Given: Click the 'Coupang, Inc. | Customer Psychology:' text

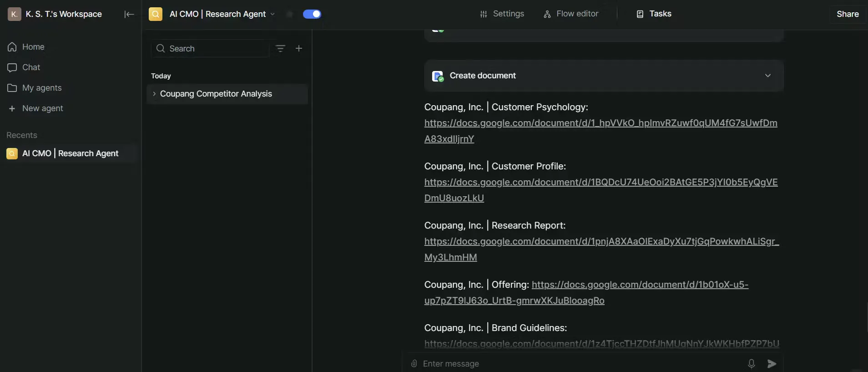Looking at the screenshot, I should (506, 107).
